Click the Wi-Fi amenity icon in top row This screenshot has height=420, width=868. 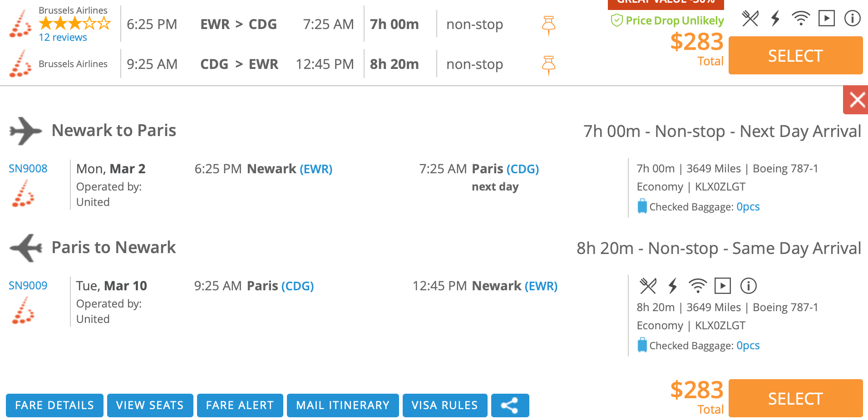801,19
